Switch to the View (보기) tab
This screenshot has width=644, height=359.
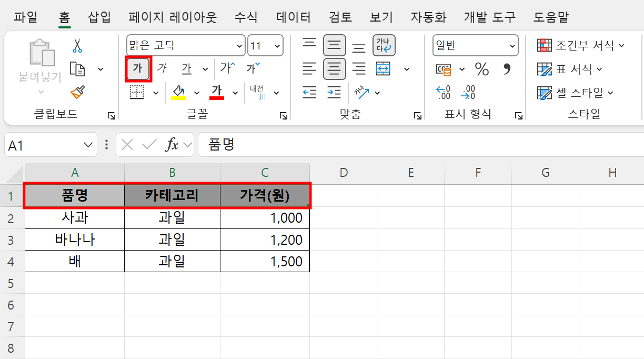point(381,17)
